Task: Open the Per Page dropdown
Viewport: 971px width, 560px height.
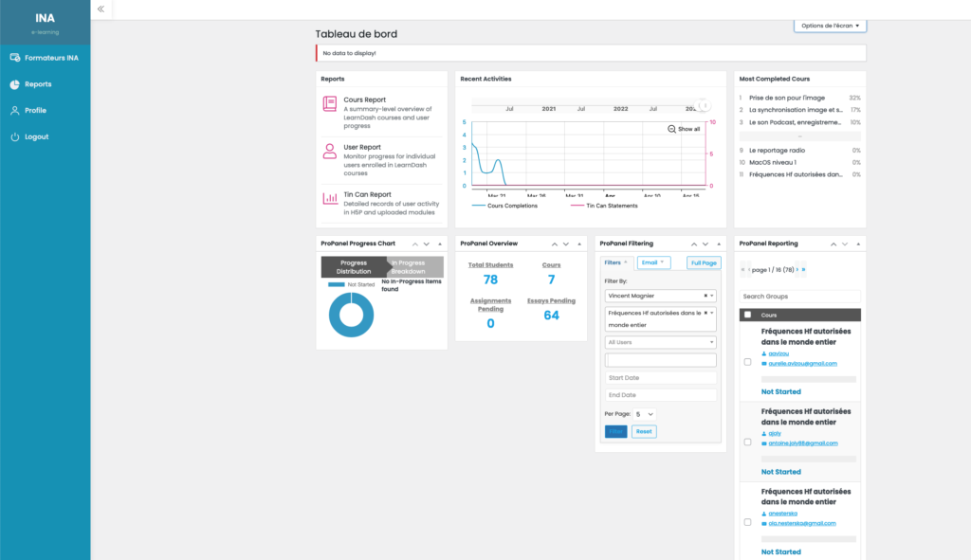Action: tap(644, 414)
